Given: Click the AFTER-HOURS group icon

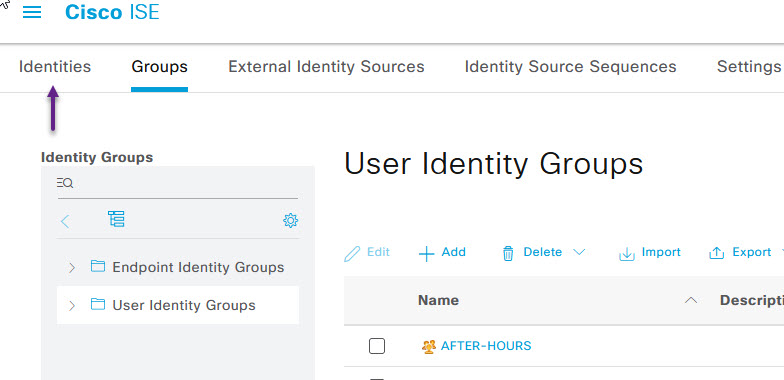Looking at the screenshot, I should point(428,346).
